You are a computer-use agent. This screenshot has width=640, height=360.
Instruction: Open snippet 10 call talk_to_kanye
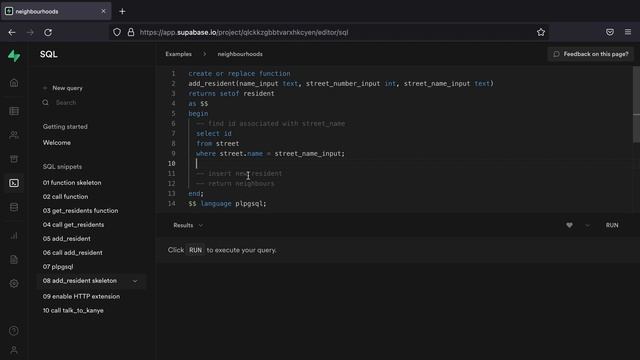tap(73, 311)
